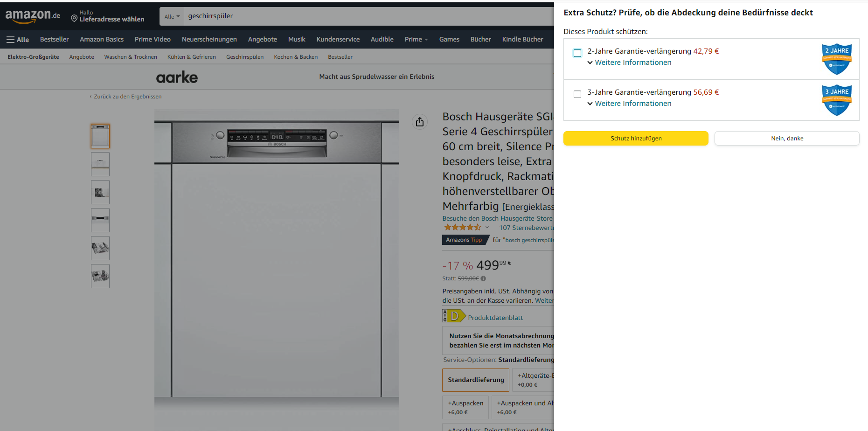Image resolution: width=868 pixels, height=431 pixels.
Task: Select third product thumbnail
Action: click(x=100, y=192)
